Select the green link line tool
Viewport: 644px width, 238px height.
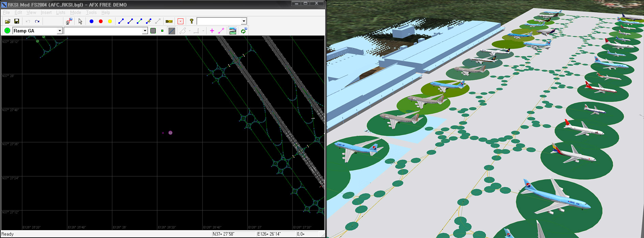[139, 21]
